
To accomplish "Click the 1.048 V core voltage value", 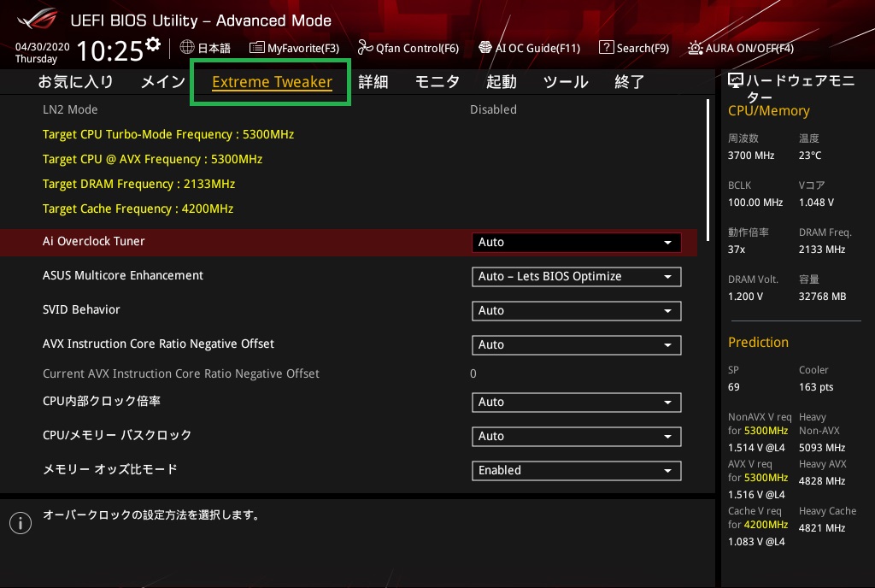I will pyautogui.click(x=816, y=203).
